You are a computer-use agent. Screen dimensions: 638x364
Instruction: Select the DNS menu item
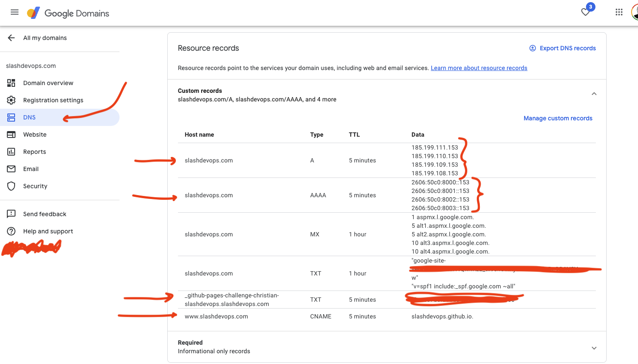click(60, 117)
